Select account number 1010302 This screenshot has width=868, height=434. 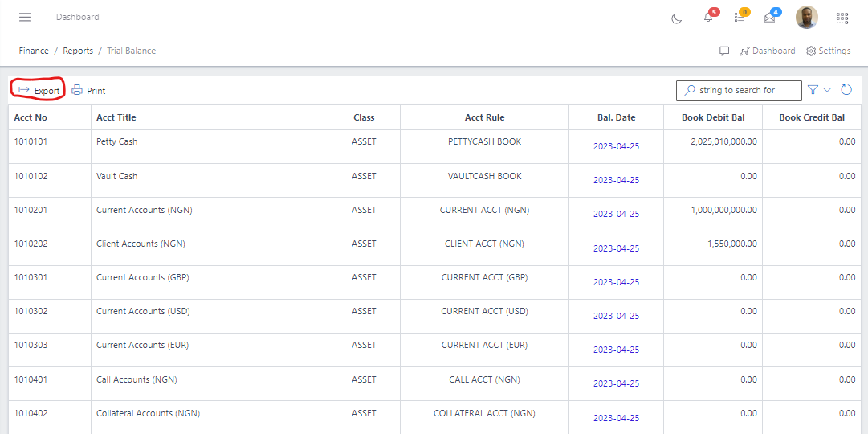coord(31,312)
